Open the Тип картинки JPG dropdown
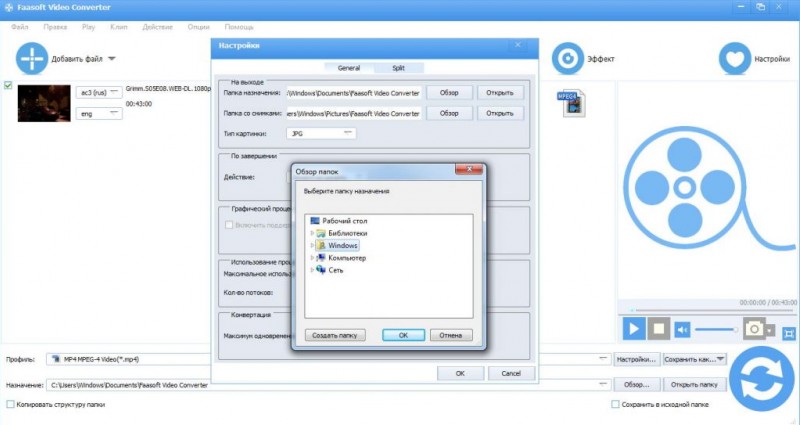The width and height of the screenshot is (800, 425). click(321, 133)
